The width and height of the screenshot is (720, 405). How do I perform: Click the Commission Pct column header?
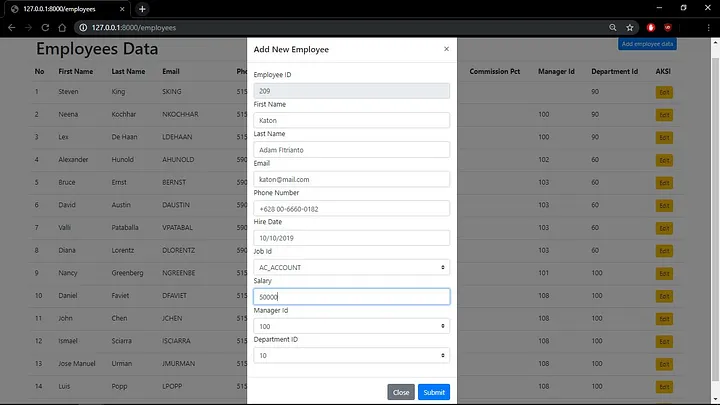pyautogui.click(x=495, y=71)
